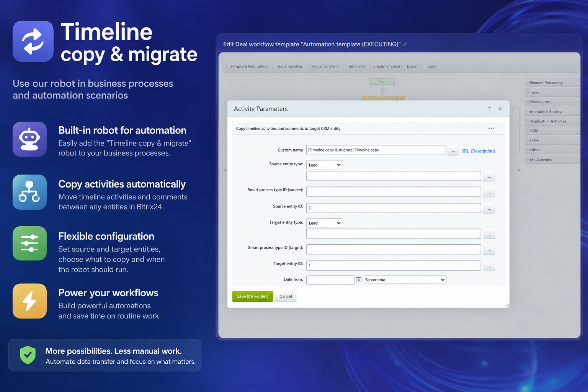Click 'Copy timeline activities and comments to target CRM entity'

(288, 129)
